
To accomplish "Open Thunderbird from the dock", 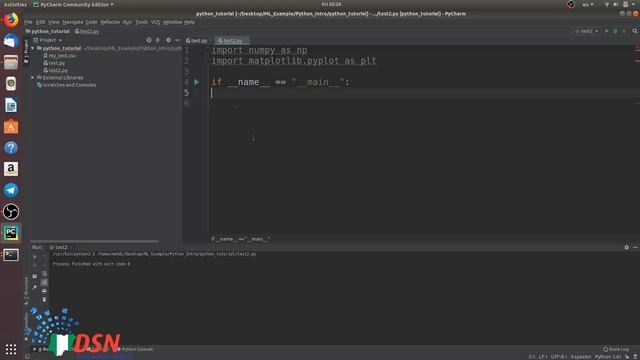I will [11, 41].
